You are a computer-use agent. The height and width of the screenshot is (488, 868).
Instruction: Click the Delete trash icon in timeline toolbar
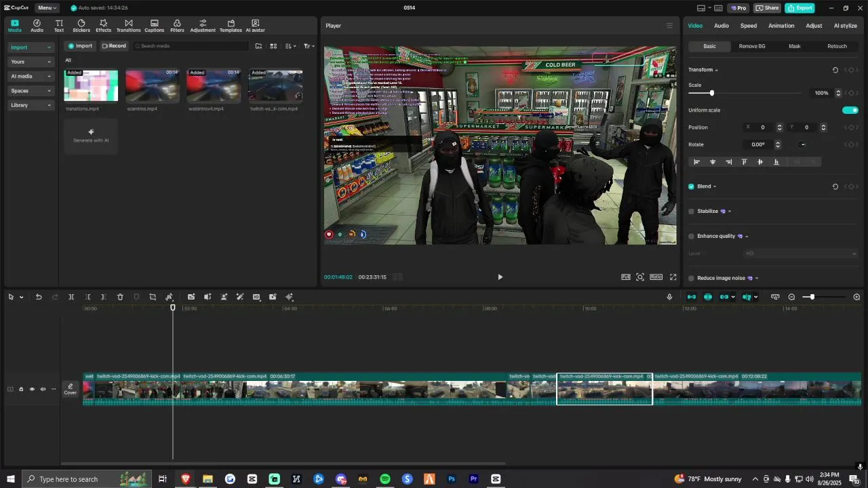coord(120,297)
